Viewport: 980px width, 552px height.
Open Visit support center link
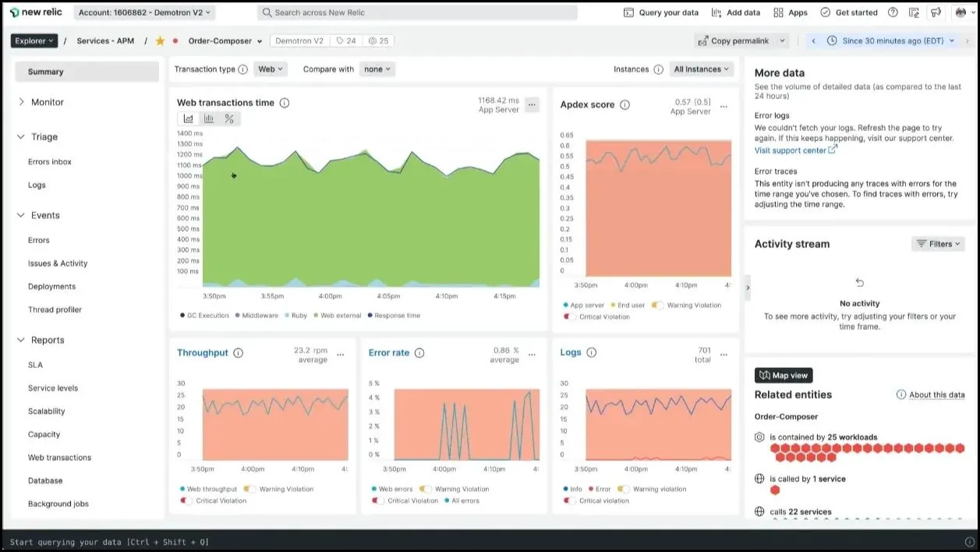pos(795,150)
